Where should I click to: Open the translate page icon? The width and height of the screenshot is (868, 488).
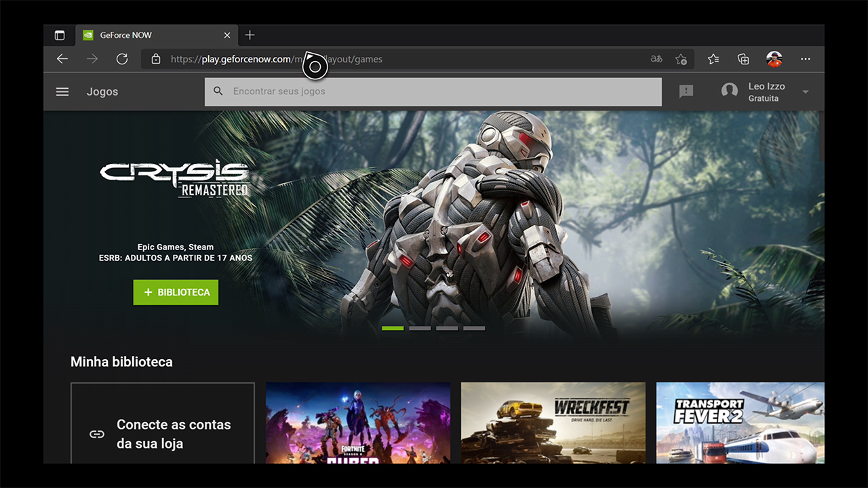click(656, 59)
